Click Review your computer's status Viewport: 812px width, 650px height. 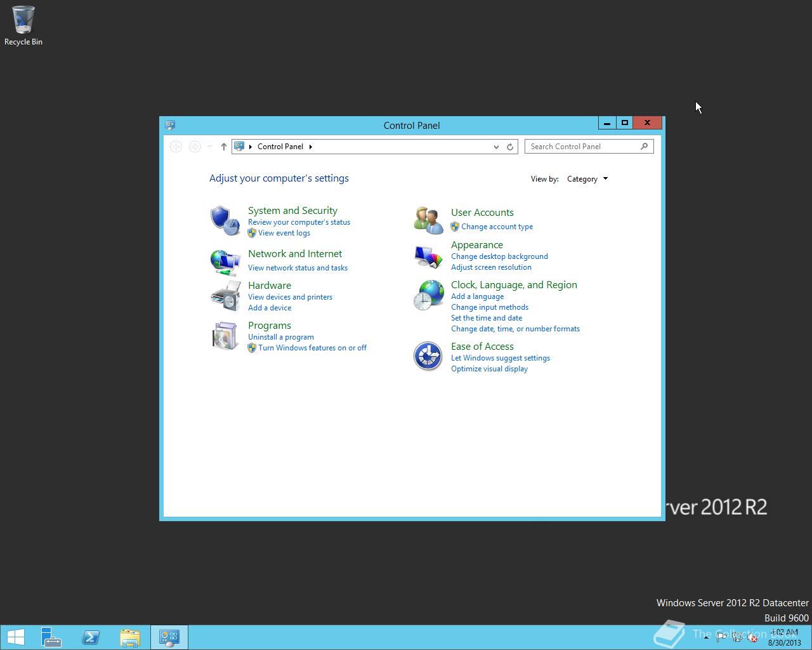pyautogui.click(x=299, y=222)
